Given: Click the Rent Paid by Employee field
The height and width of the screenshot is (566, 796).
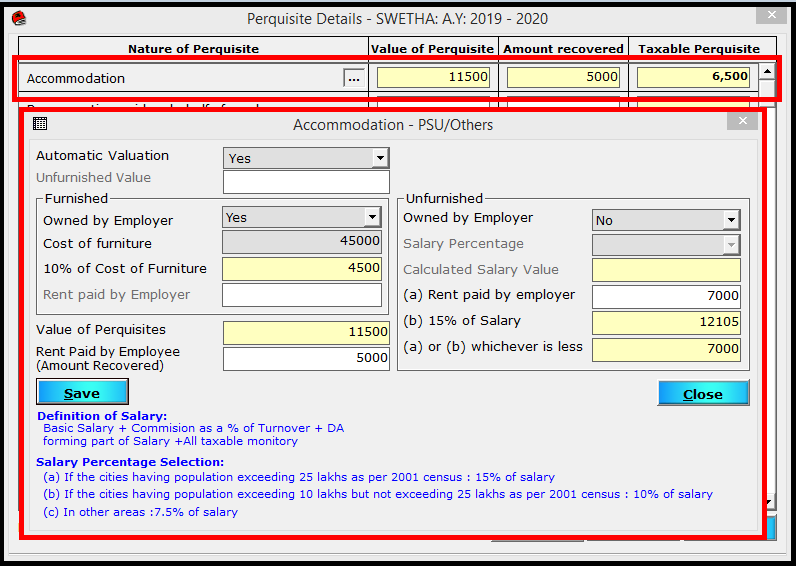Looking at the screenshot, I should pos(306,358).
